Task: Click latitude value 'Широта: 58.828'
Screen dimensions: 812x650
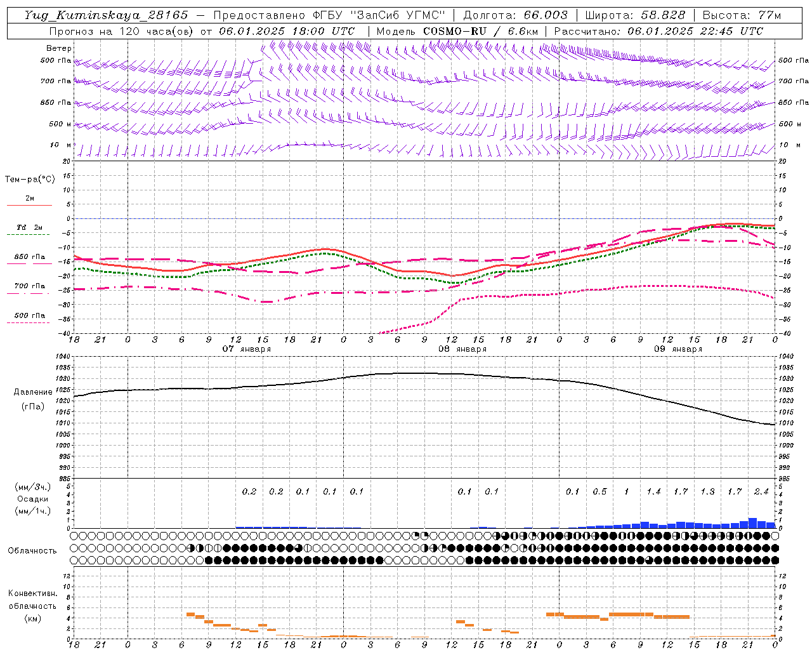Action: coord(635,15)
